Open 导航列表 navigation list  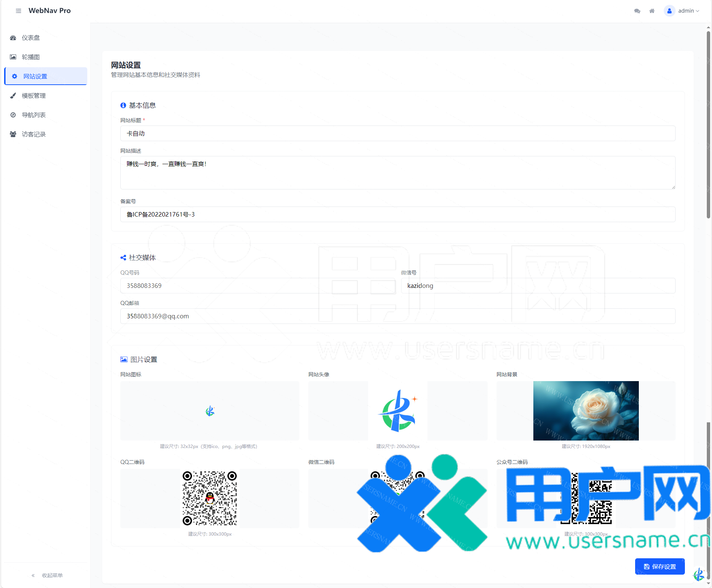[x=33, y=115]
